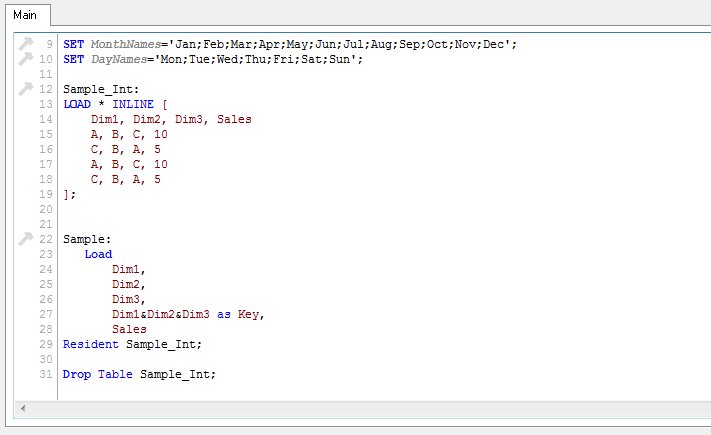Click the SET DayNames statement line

(x=213, y=59)
